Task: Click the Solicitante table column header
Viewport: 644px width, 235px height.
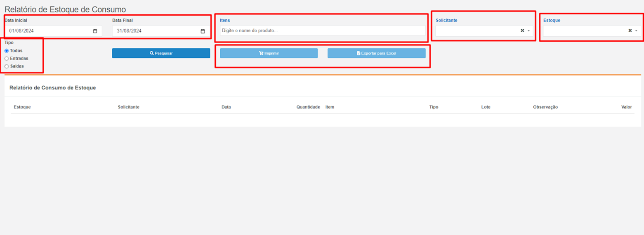Action: click(x=128, y=107)
